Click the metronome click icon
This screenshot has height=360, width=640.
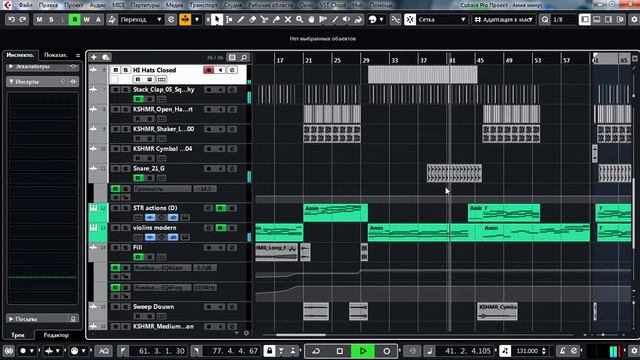coord(562,351)
